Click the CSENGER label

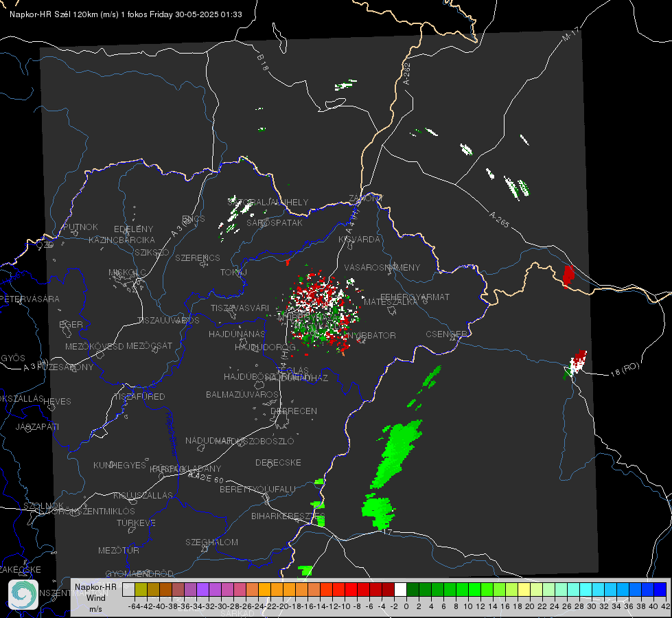tap(446, 334)
